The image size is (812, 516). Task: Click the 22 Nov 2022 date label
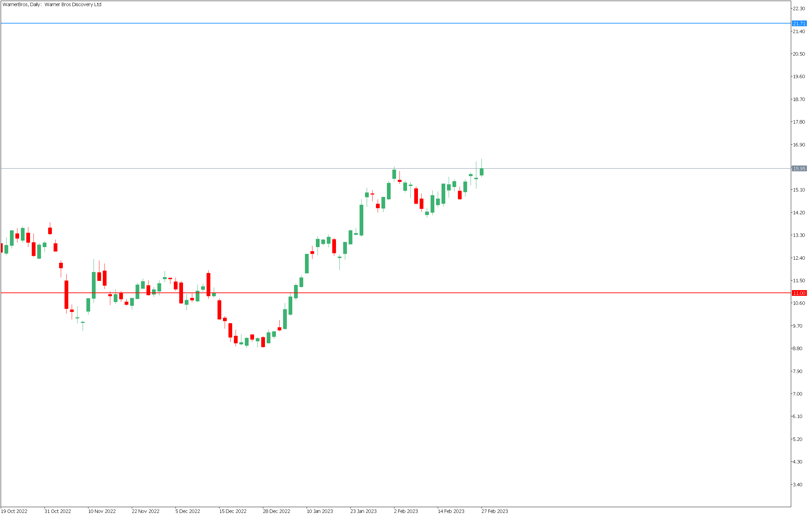point(145,511)
